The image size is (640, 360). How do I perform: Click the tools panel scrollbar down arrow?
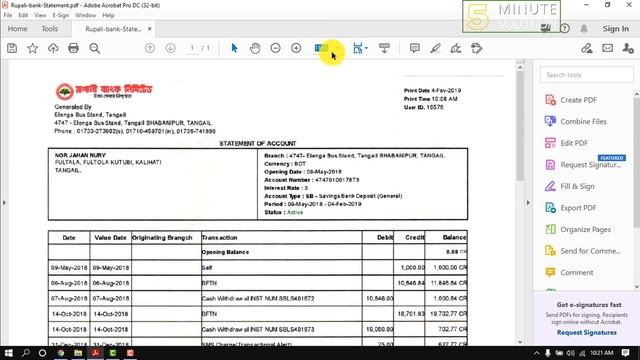636,287
